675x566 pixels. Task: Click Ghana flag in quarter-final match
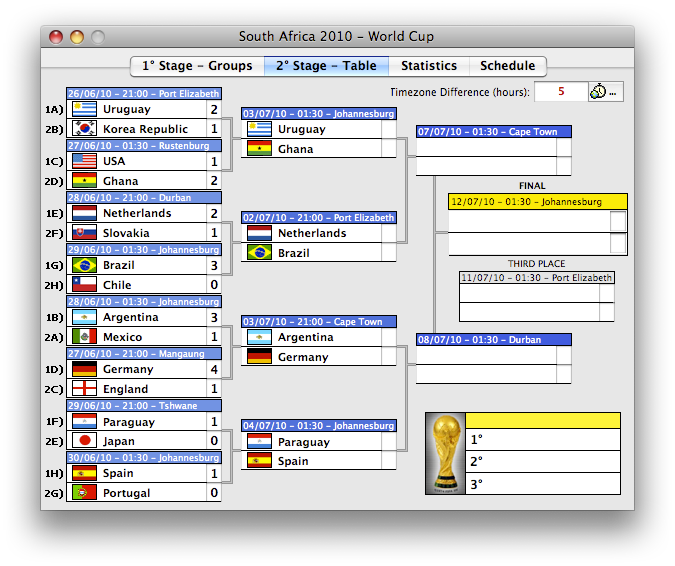coord(259,148)
